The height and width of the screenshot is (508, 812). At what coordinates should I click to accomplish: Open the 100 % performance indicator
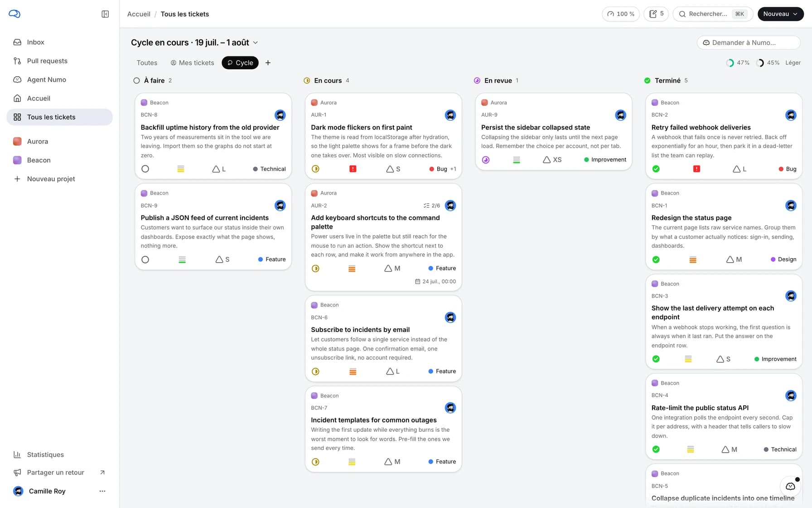pyautogui.click(x=621, y=14)
